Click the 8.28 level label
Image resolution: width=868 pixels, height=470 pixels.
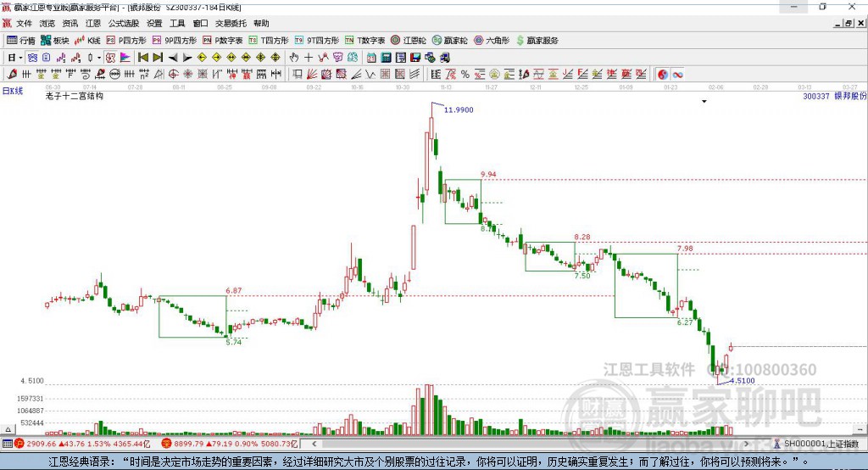582,237
